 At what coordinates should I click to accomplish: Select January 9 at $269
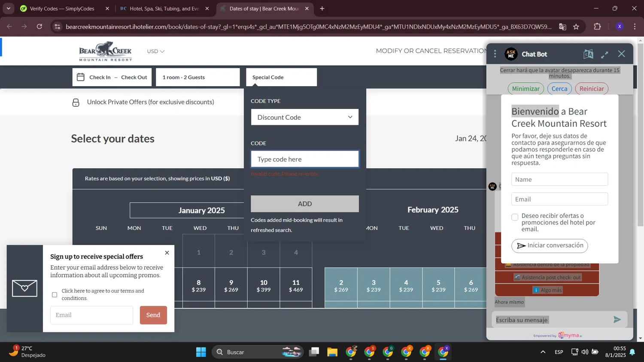pos(231,286)
